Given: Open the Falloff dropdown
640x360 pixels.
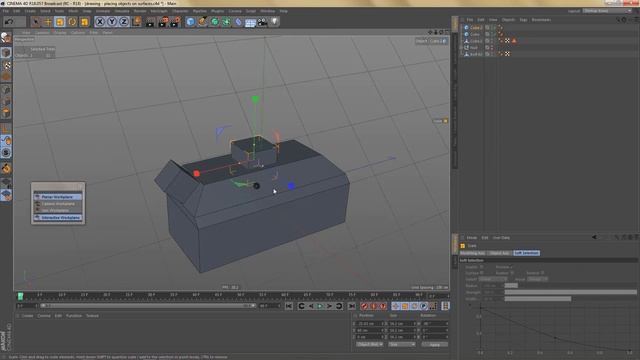Looking at the screenshot, I should [x=493, y=279].
